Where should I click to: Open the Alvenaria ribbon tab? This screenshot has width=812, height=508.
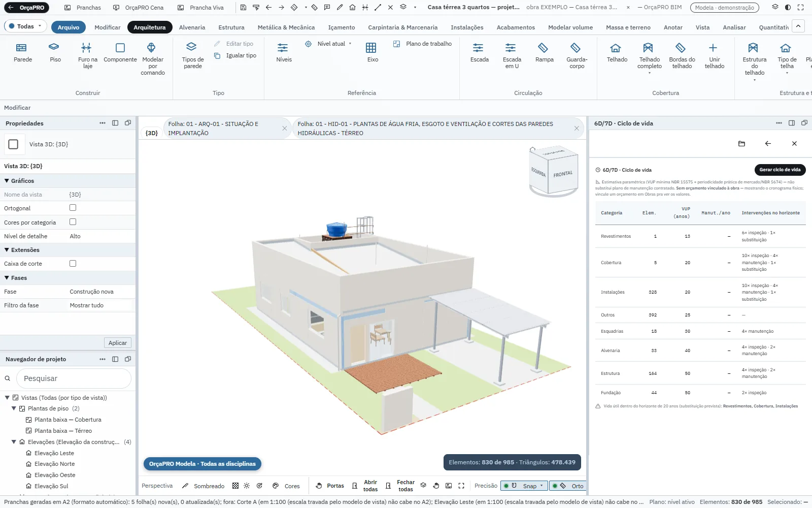tap(192, 27)
